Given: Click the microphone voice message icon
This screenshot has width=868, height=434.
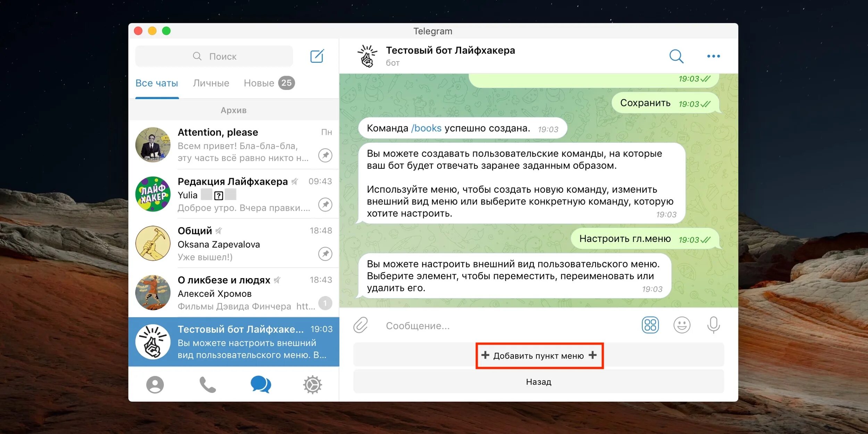Looking at the screenshot, I should pos(713,325).
